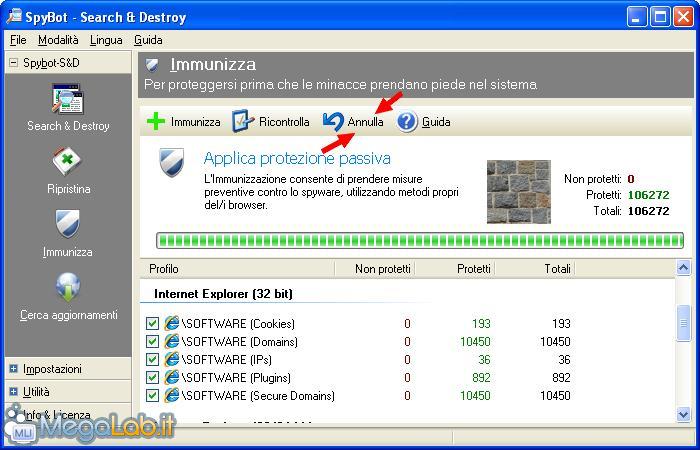Click the Ricontrolla checklist icon

pos(243,121)
